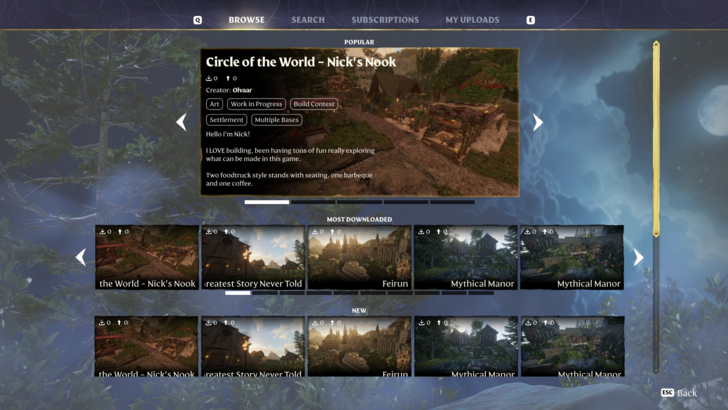Image resolution: width=728 pixels, height=410 pixels.
Task: Click upvote icon on Most Downloaded Nick's Nook card
Action: click(120, 231)
